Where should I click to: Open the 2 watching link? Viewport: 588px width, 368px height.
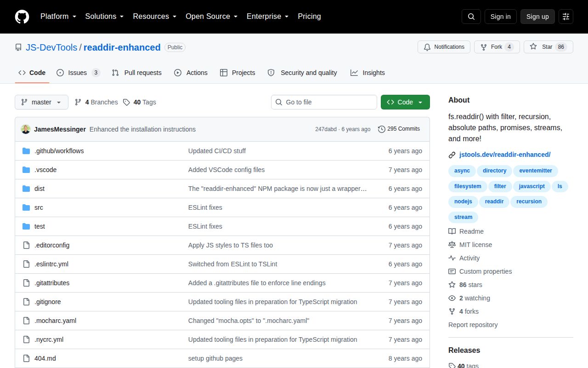pyautogui.click(x=469, y=298)
